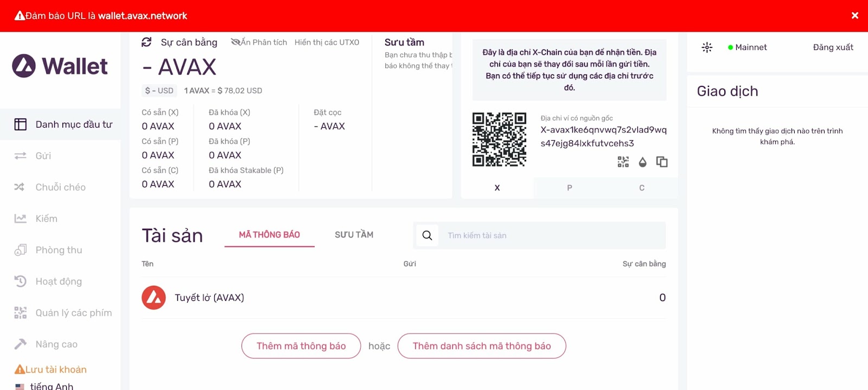Screen dimensions: 868x390
Task: Click the Earn chart sidebar icon
Action: [21, 218]
